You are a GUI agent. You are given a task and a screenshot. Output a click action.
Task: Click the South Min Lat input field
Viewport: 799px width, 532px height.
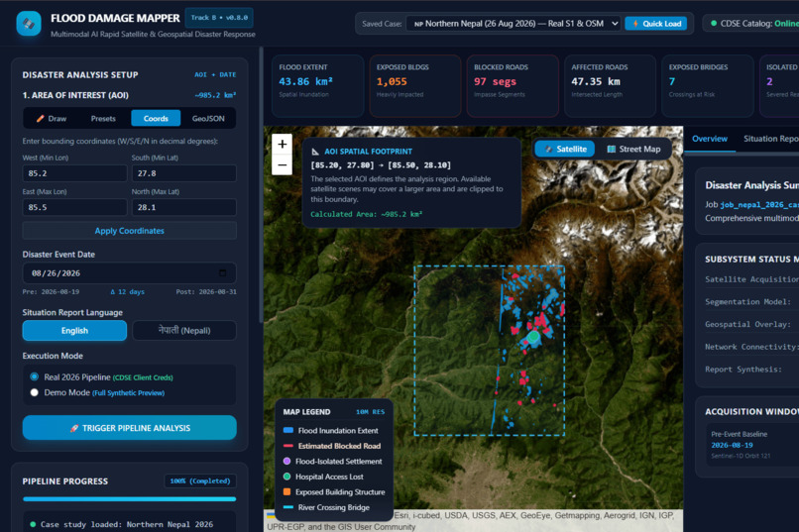[184, 173]
